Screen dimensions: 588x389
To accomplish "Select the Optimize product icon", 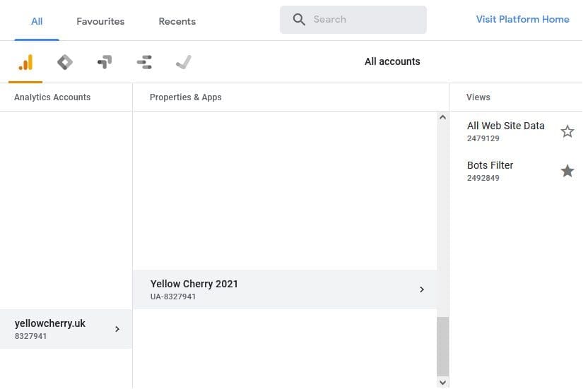I will pyautogui.click(x=105, y=62).
